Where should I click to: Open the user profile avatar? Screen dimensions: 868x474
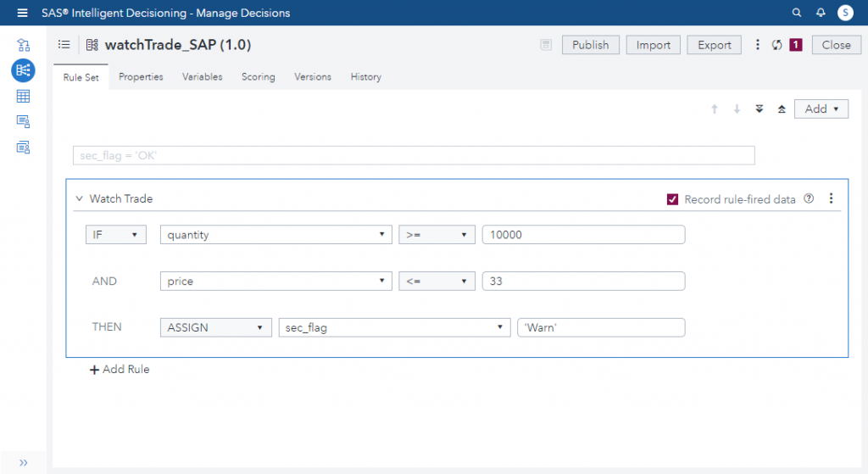coord(844,13)
